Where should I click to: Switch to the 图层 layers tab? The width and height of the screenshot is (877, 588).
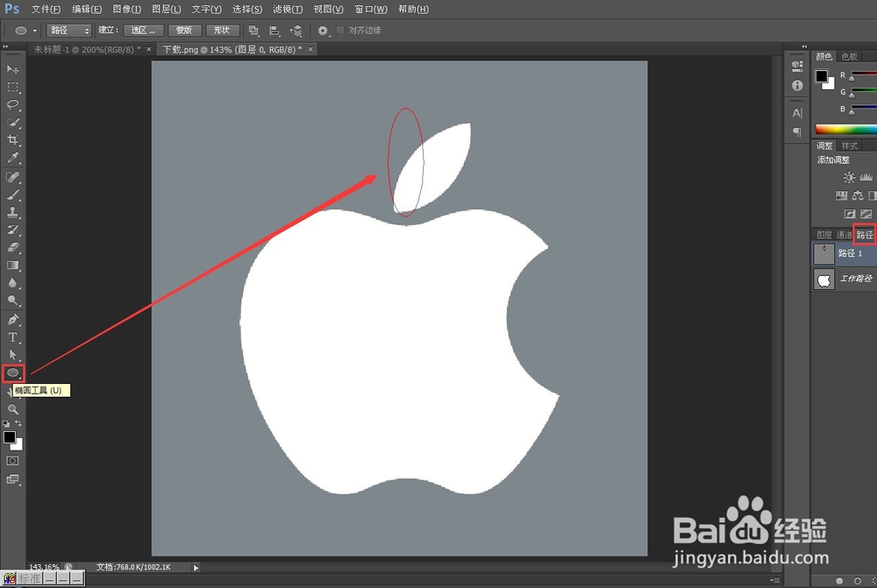(824, 235)
